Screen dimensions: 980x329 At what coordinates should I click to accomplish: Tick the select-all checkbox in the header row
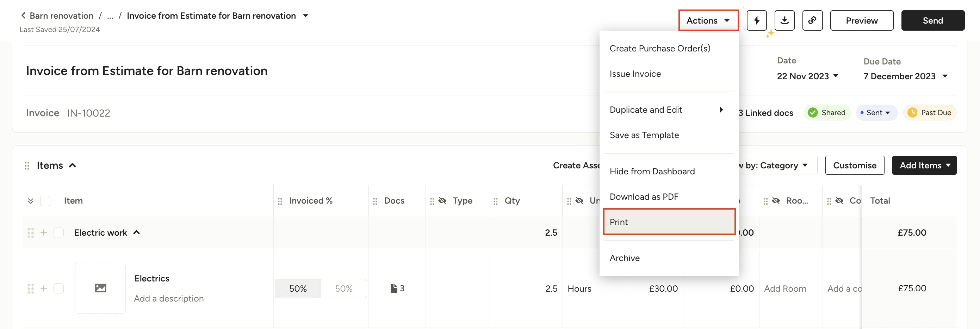(x=45, y=200)
